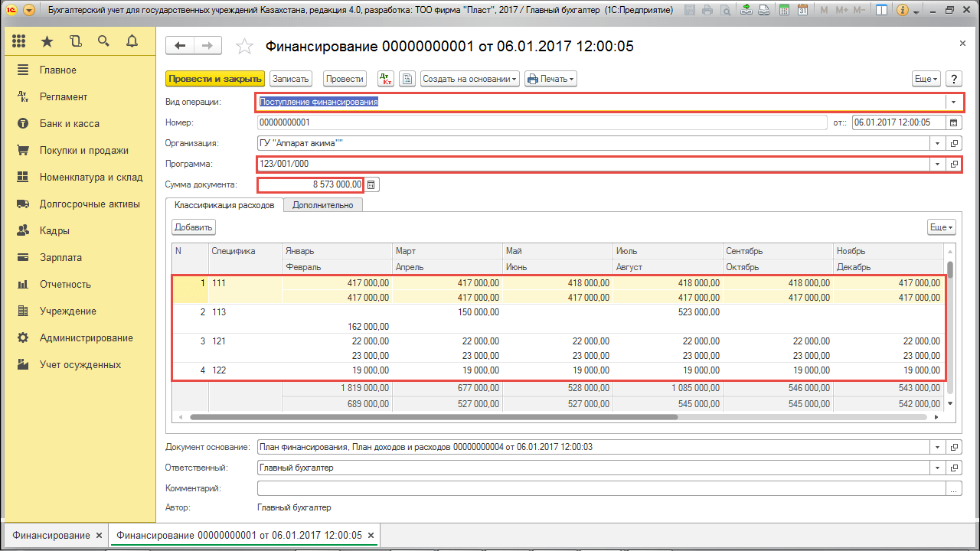The width and height of the screenshot is (980, 551).
Task: Click the notifications bell icon
Action: pos(132,41)
